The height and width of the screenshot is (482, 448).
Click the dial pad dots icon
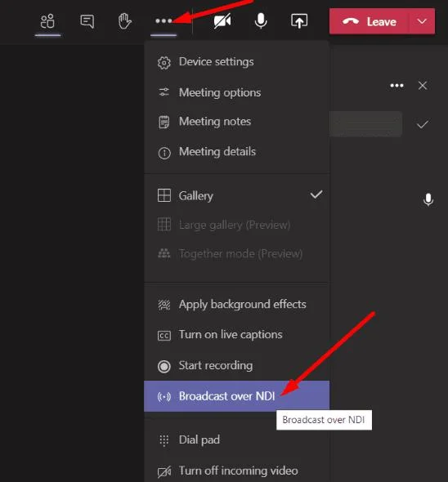(164, 440)
